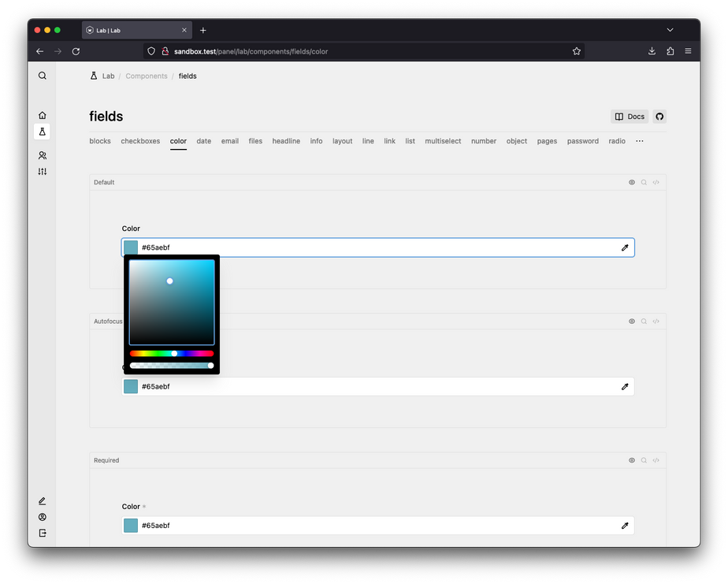The height and width of the screenshot is (584, 728).
Task: Open the browser tab list chevron
Action: coord(670,30)
